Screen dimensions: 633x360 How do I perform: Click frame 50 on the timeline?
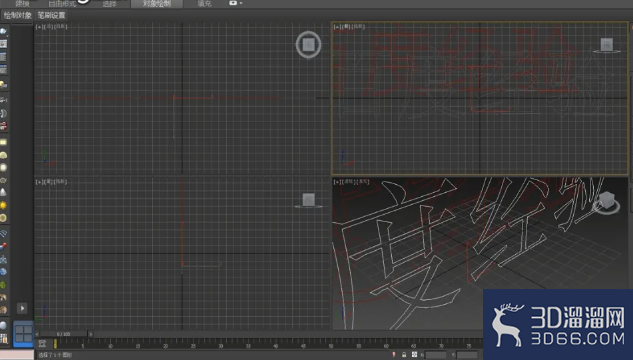[331, 345]
